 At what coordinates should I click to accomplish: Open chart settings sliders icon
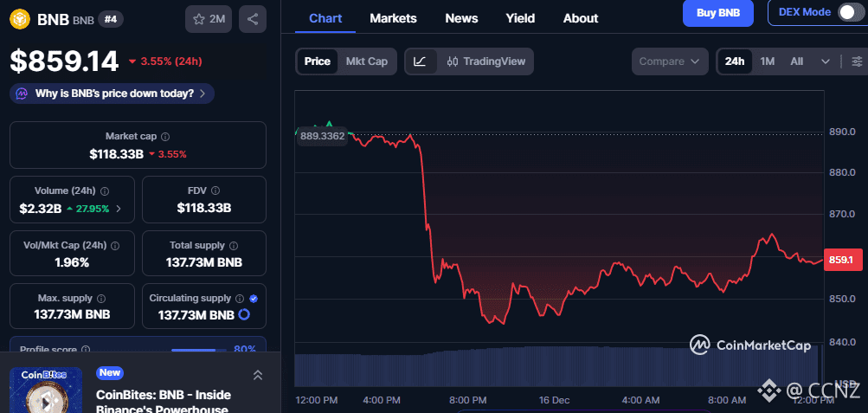click(857, 61)
